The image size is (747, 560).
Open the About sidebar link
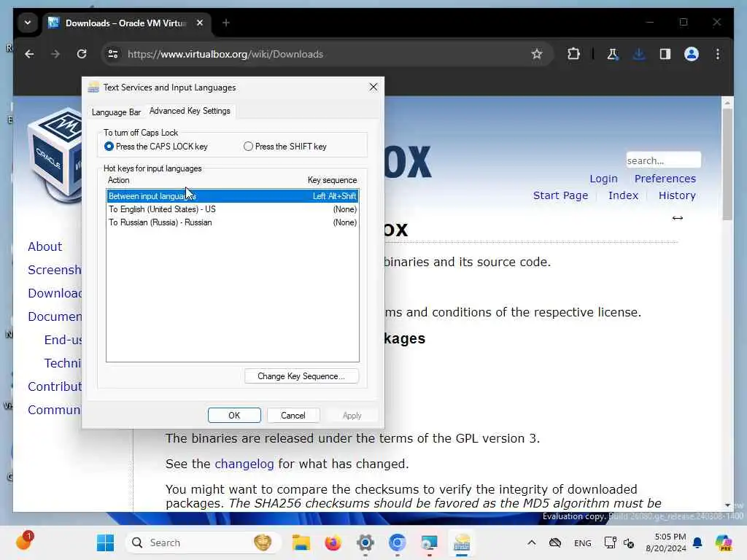pyautogui.click(x=44, y=246)
